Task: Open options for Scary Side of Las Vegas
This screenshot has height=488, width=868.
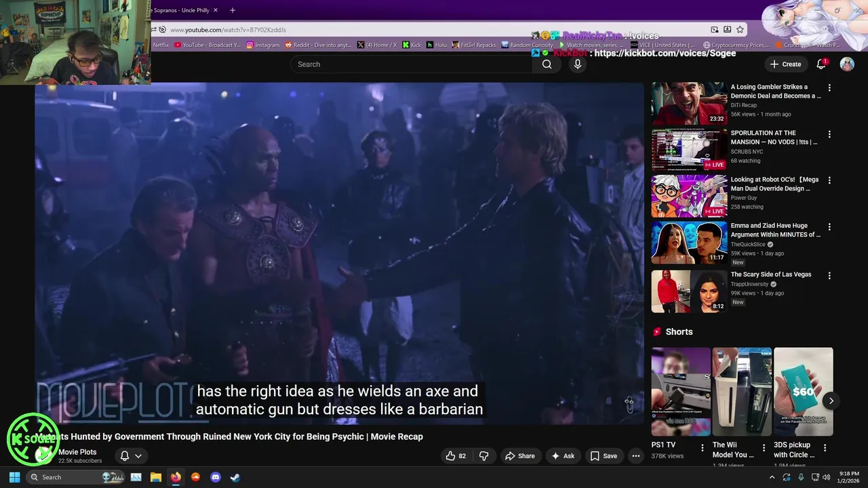Action: pos(829,276)
